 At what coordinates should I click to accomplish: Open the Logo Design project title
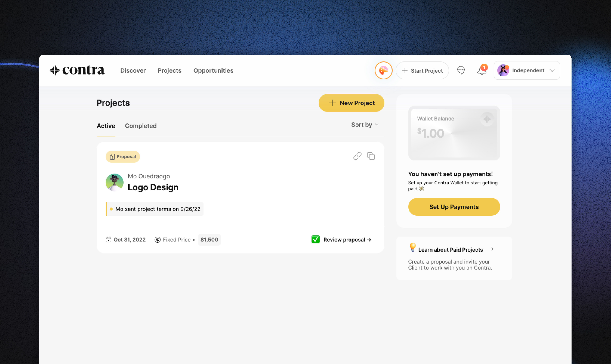point(153,187)
